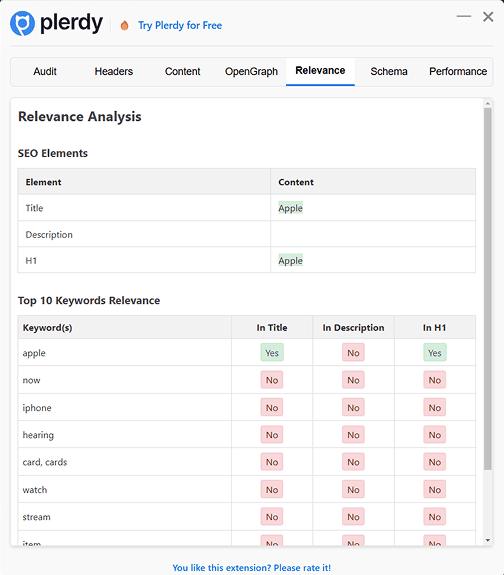Click the Top 10 Keywords Relevance heading

click(x=89, y=300)
